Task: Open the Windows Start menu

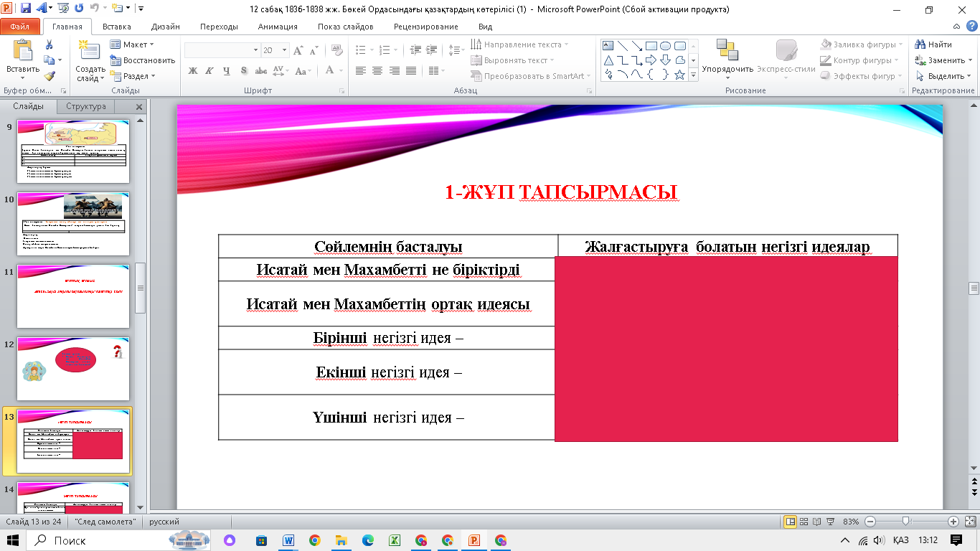Action: click(x=14, y=540)
